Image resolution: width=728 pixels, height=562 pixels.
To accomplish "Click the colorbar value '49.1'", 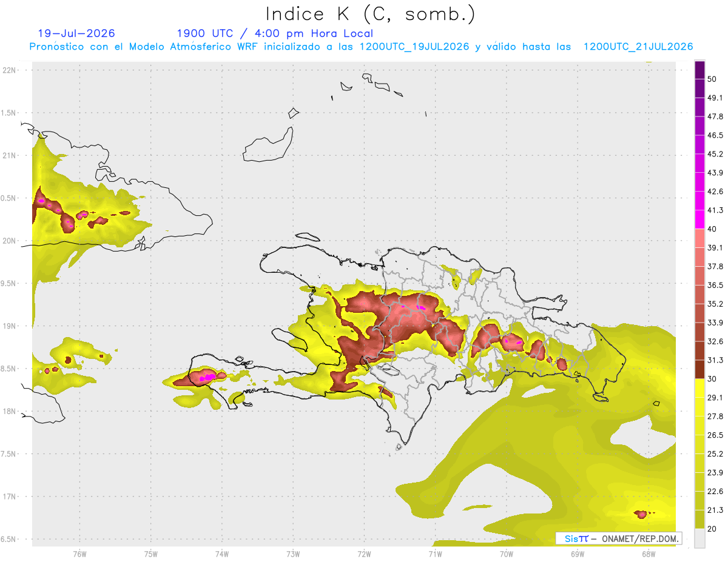I will pos(715,98).
